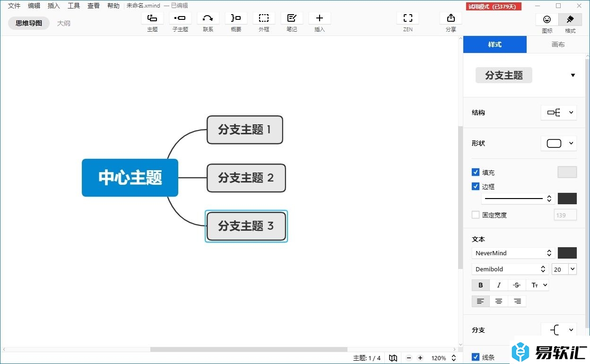The width and height of the screenshot is (590, 364).
Task: Apply bold text formatting
Action: [x=481, y=285]
